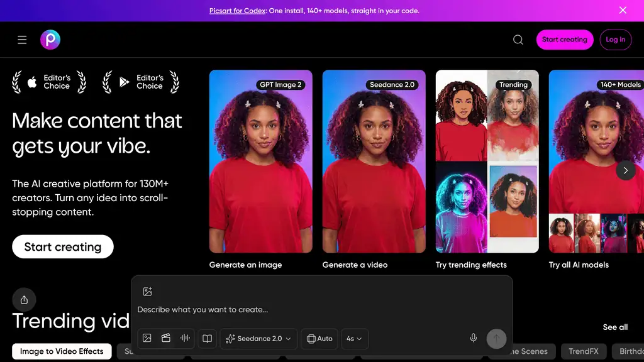Click the Picsart logo icon
Screen dimensions: 644x362
pyautogui.click(x=50, y=40)
